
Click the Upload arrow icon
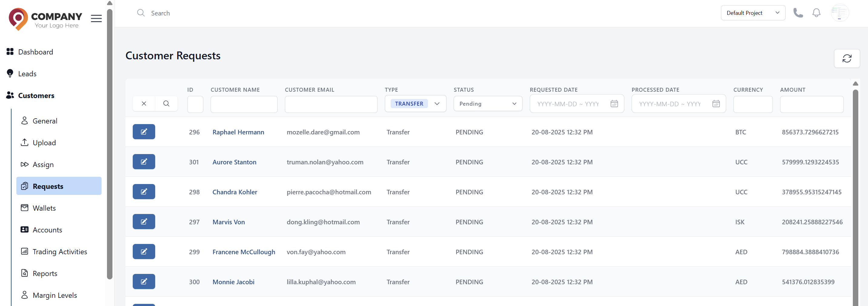coord(25,142)
